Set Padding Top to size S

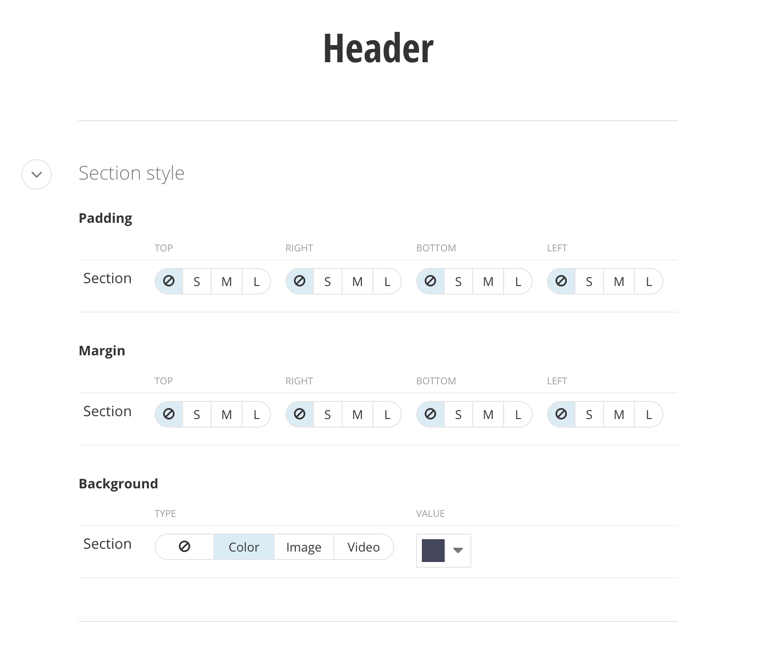(x=197, y=282)
